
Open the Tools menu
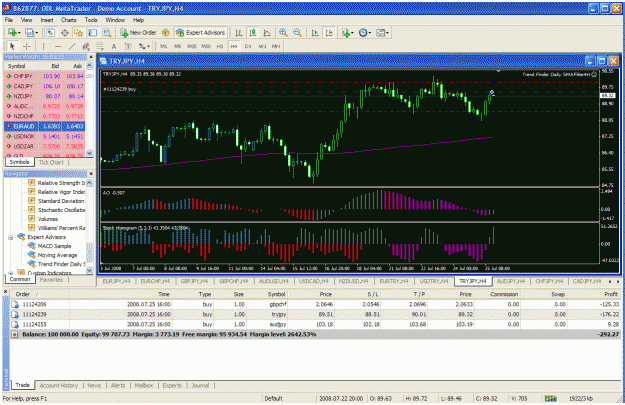click(x=91, y=20)
